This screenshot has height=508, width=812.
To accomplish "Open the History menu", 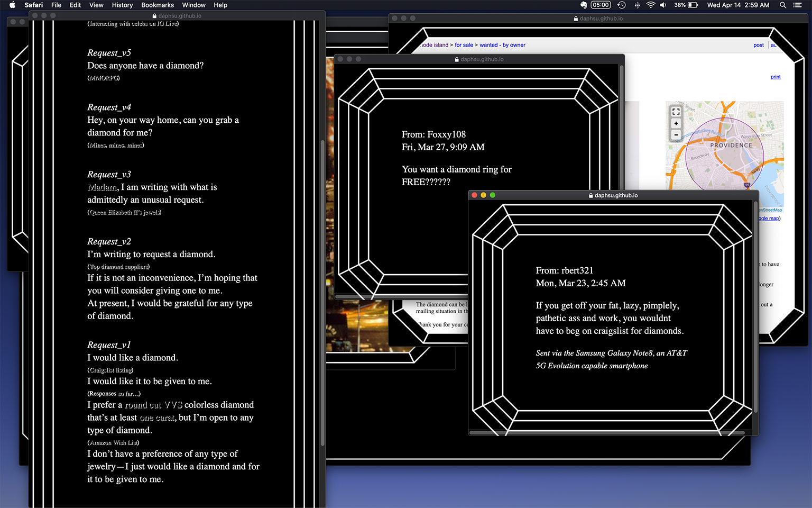I will [x=122, y=5].
